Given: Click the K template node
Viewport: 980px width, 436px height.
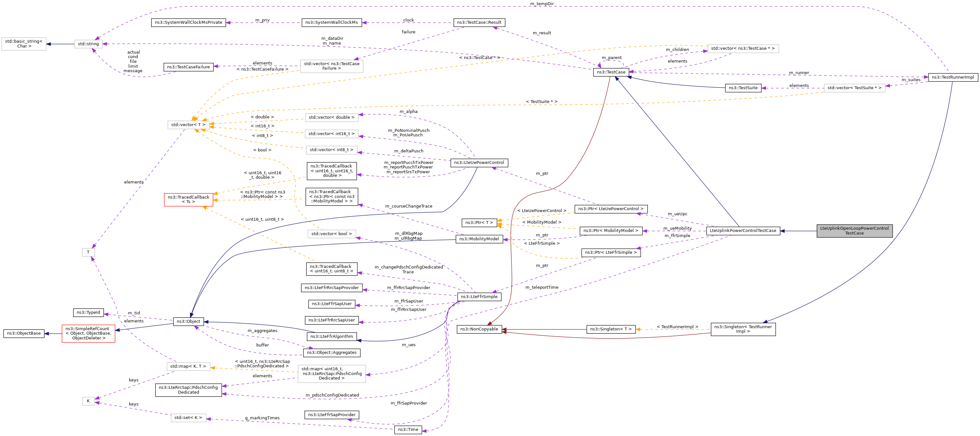Looking at the screenshot, I should point(88,401).
